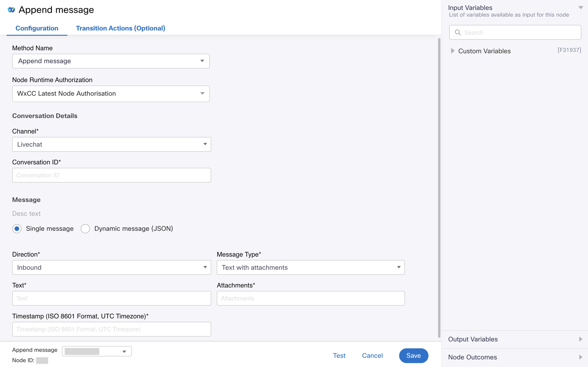Click the Configuration tab
Screen dimensions: 588x367
pos(37,28)
